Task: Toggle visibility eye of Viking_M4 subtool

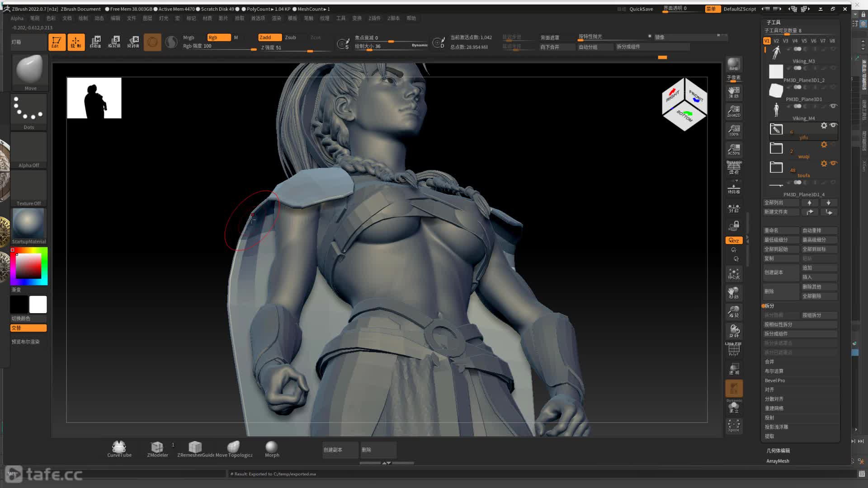Action: (x=833, y=106)
